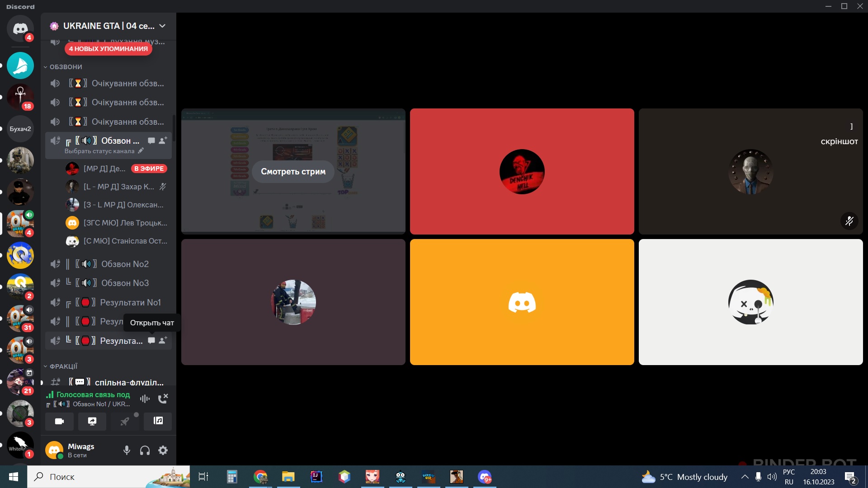Open the Бухач2 server
This screenshot has height=488, width=868.
pos(20,129)
